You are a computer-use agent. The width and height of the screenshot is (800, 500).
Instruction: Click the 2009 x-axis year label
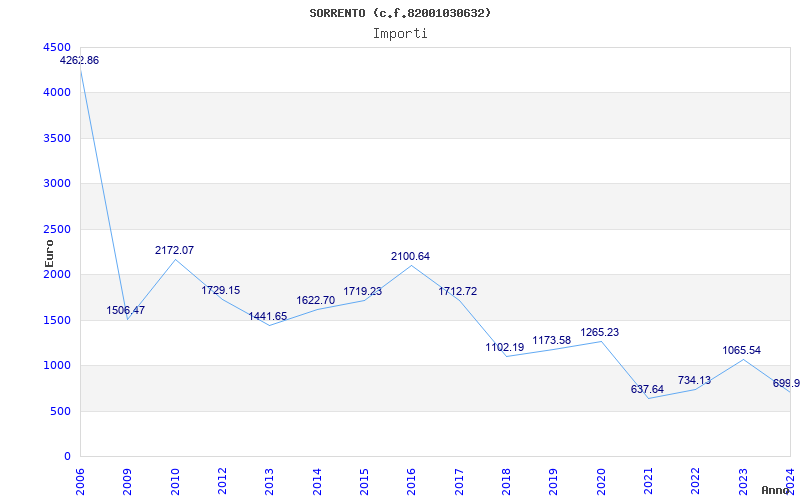pyautogui.click(x=128, y=481)
